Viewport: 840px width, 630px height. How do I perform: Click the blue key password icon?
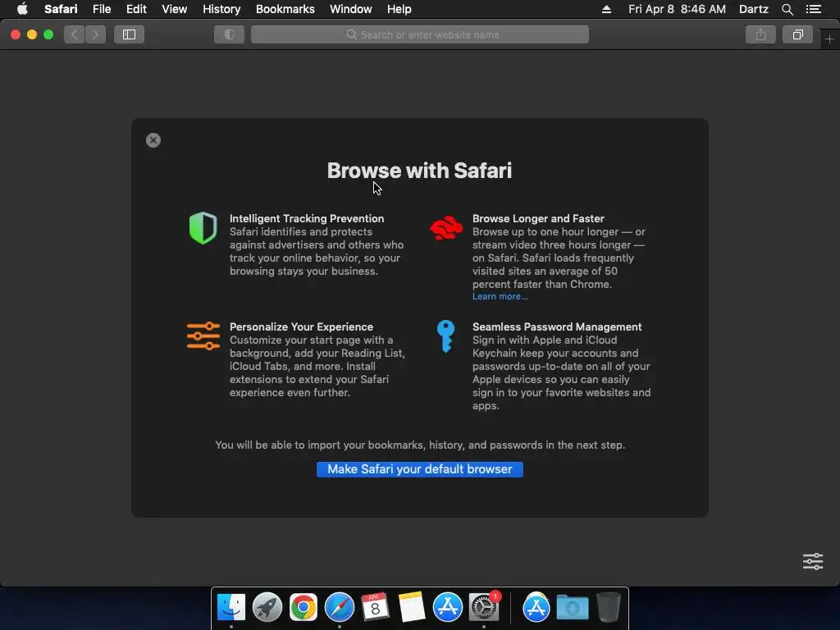point(445,336)
